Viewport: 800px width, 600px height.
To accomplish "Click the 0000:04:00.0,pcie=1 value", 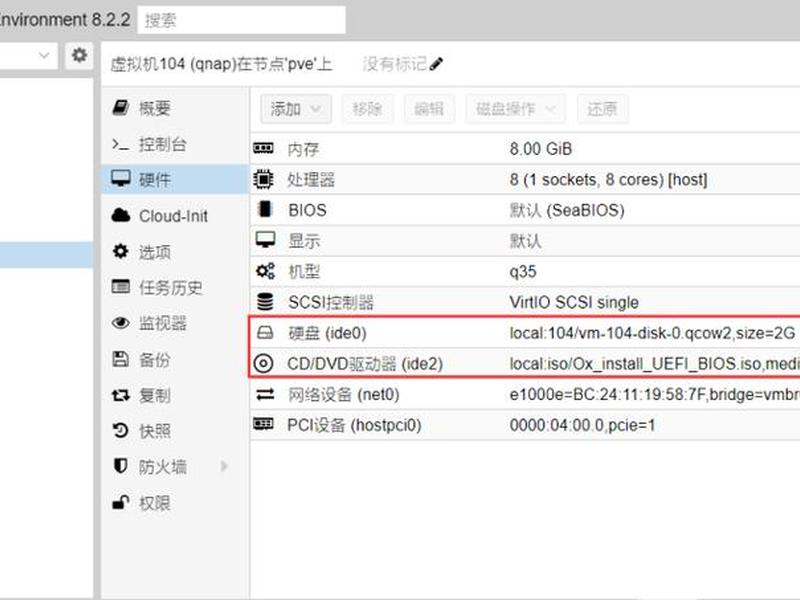I will tap(582, 425).
